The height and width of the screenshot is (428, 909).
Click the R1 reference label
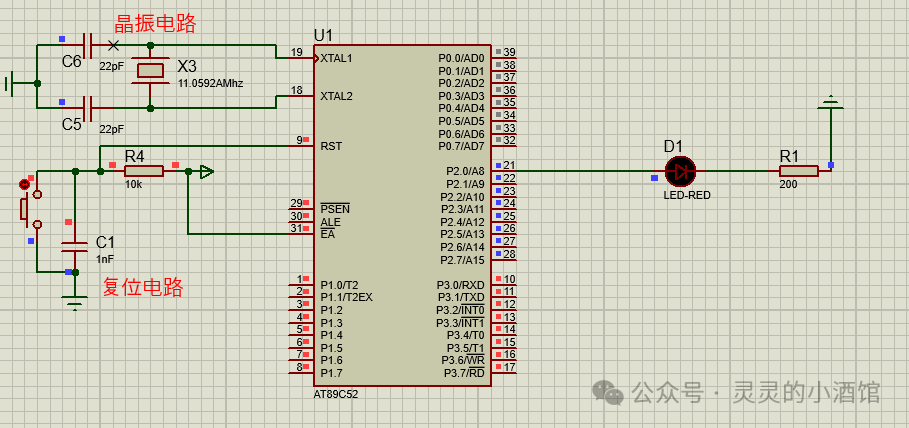tap(789, 156)
